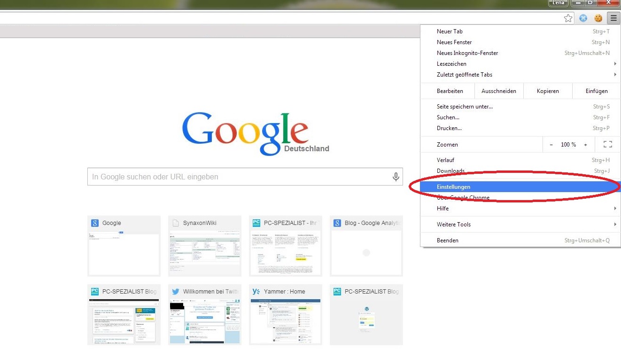The width and height of the screenshot is (621, 364).
Task: Click the microphone voice search icon
Action: point(396,177)
